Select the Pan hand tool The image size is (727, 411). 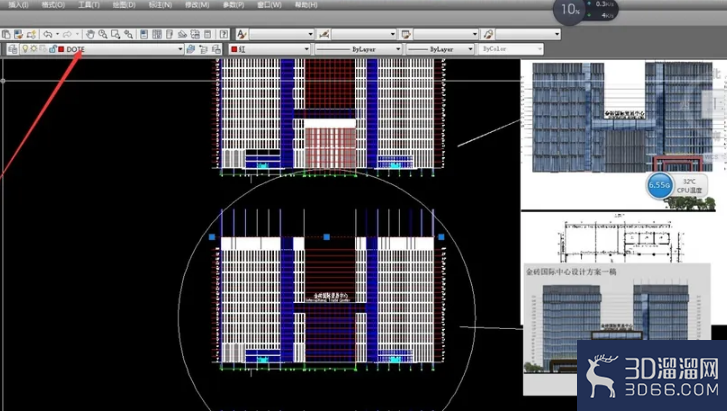tap(90, 34)
